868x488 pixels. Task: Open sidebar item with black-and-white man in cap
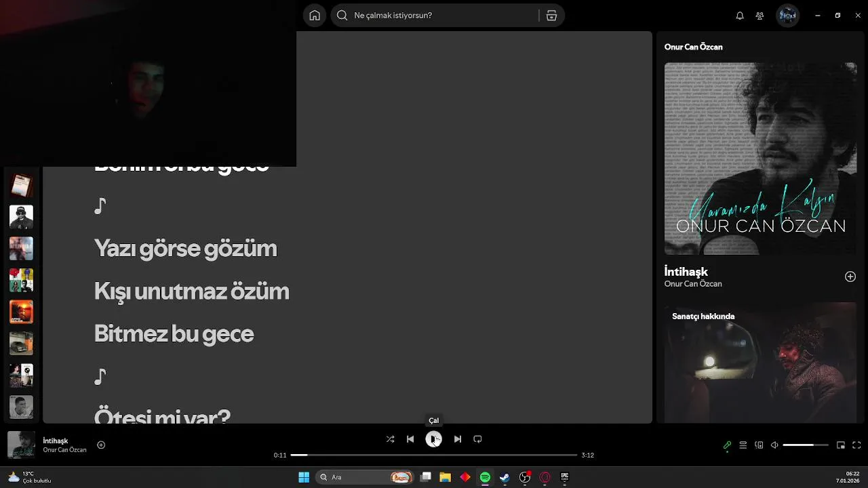[21, 217]
